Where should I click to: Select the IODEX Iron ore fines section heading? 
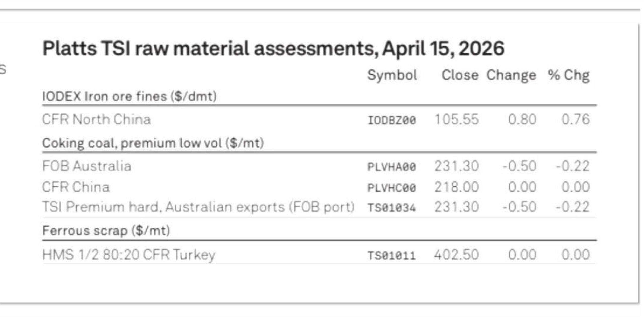[129, 96]
